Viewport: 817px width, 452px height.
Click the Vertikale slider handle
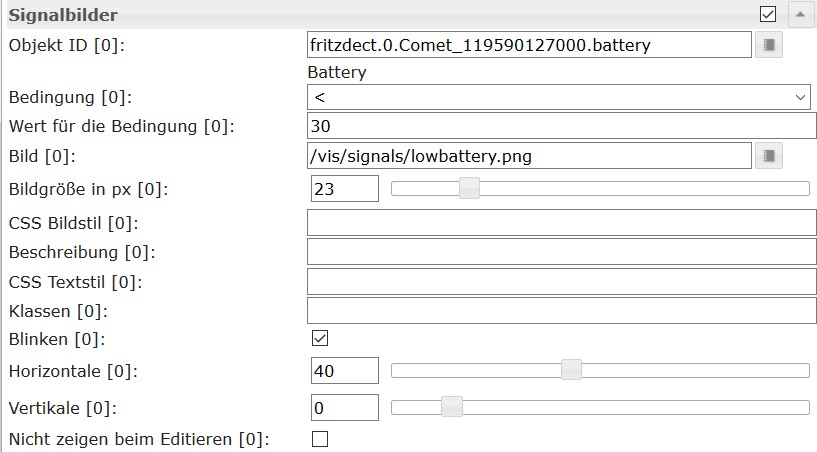452,406
